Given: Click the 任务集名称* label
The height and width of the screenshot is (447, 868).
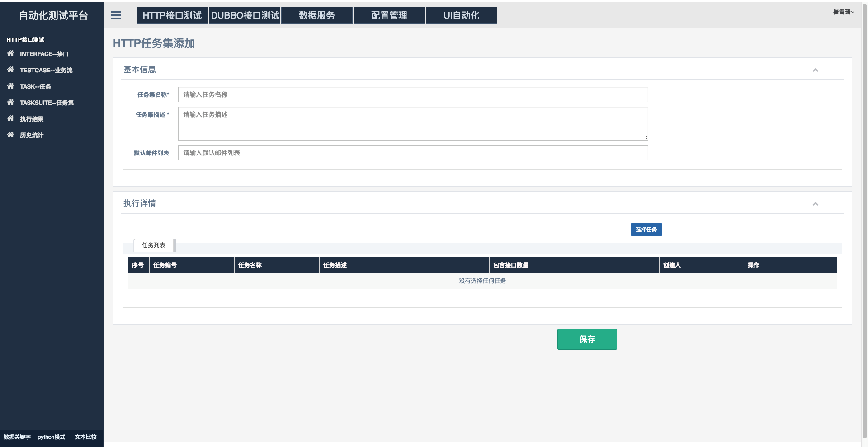Looking at the screenshot, I should [153, 94].
